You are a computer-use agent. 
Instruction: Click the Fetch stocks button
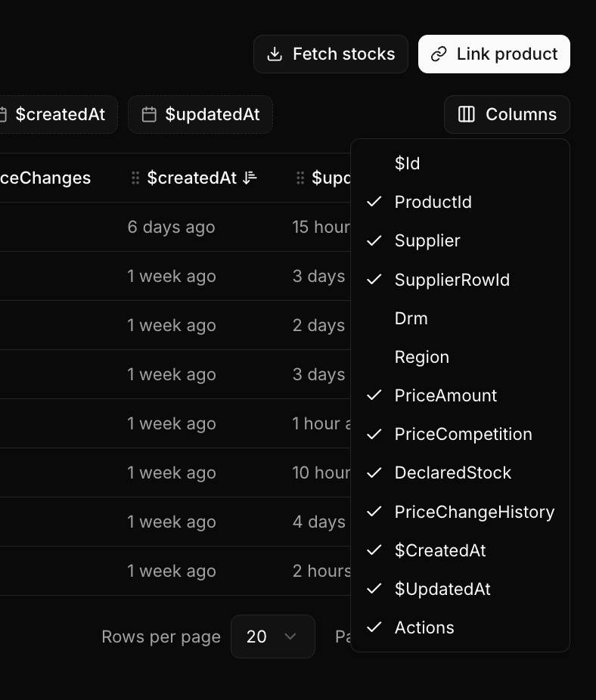[x=331, y=54]
